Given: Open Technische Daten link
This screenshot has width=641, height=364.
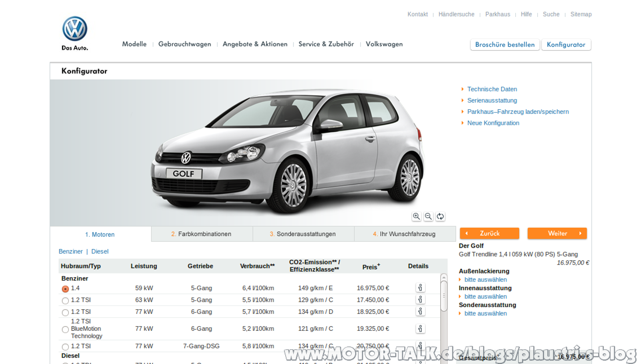Looking at the screenshot, I should tap(492, 89).
